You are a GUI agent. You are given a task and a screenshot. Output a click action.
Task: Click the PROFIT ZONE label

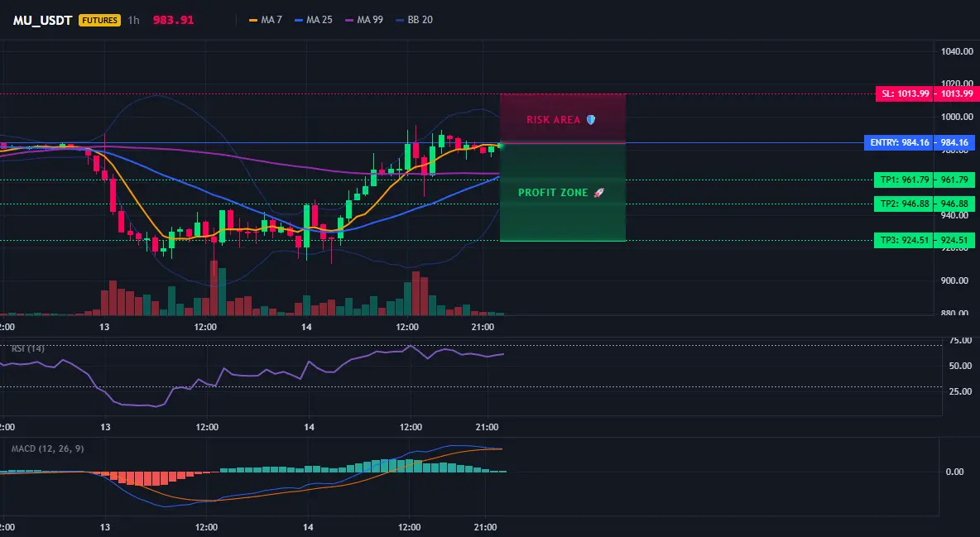pyautogui.click(x=553, y=193)
